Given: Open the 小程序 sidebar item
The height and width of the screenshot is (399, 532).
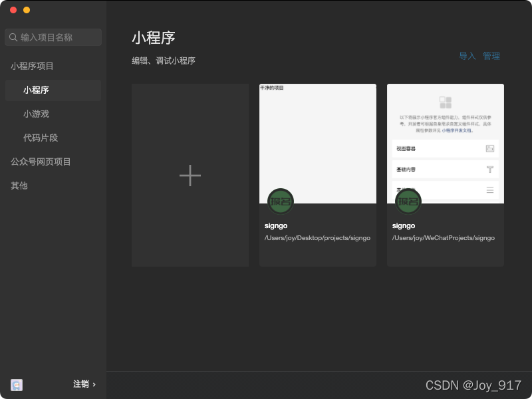Looking at the screenshot, I should (53, 90).
